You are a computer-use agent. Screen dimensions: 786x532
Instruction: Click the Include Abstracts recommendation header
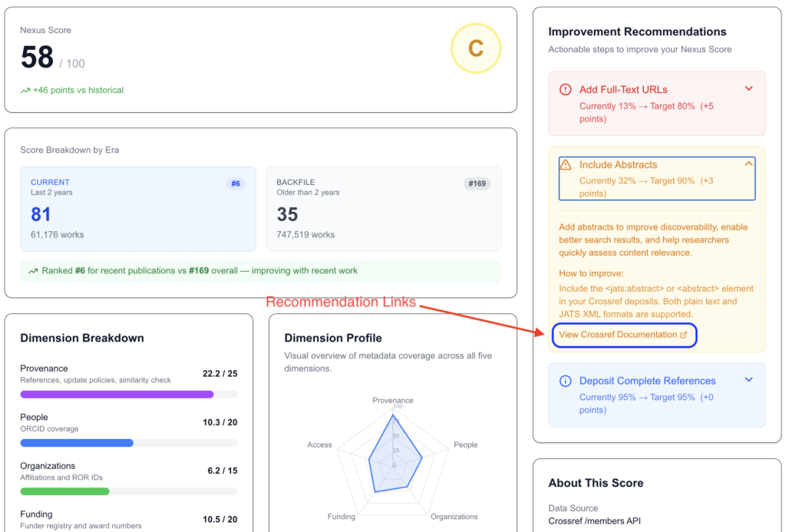657,179
